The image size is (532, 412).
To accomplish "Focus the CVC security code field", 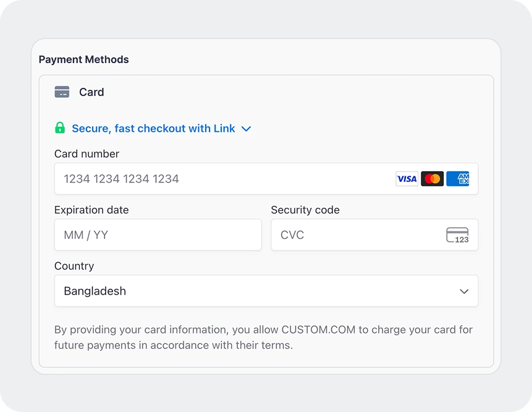I will (x=355, y=235).
